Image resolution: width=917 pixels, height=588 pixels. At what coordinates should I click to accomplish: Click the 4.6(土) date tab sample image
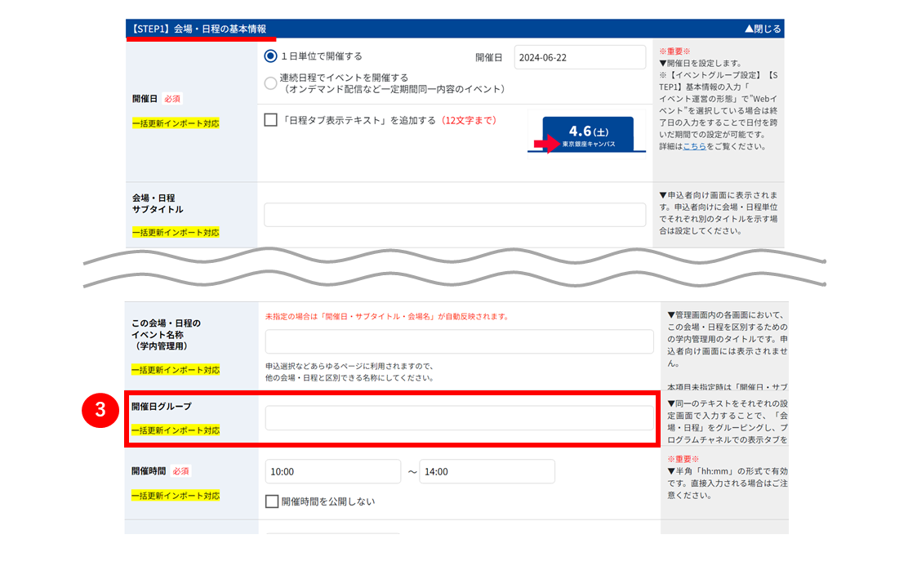[587, 135]
